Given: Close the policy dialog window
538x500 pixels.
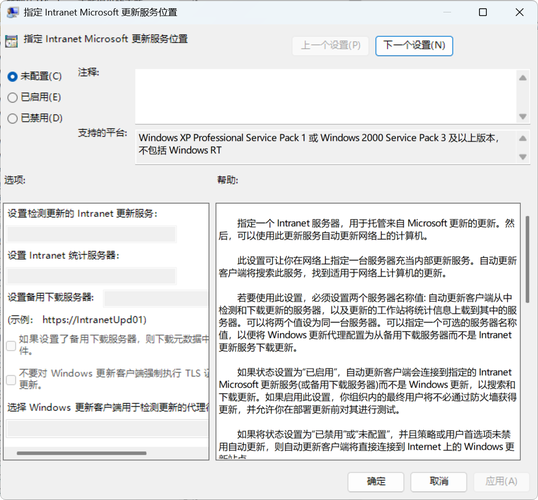Looking at the screenshot, I should (519, 12).
